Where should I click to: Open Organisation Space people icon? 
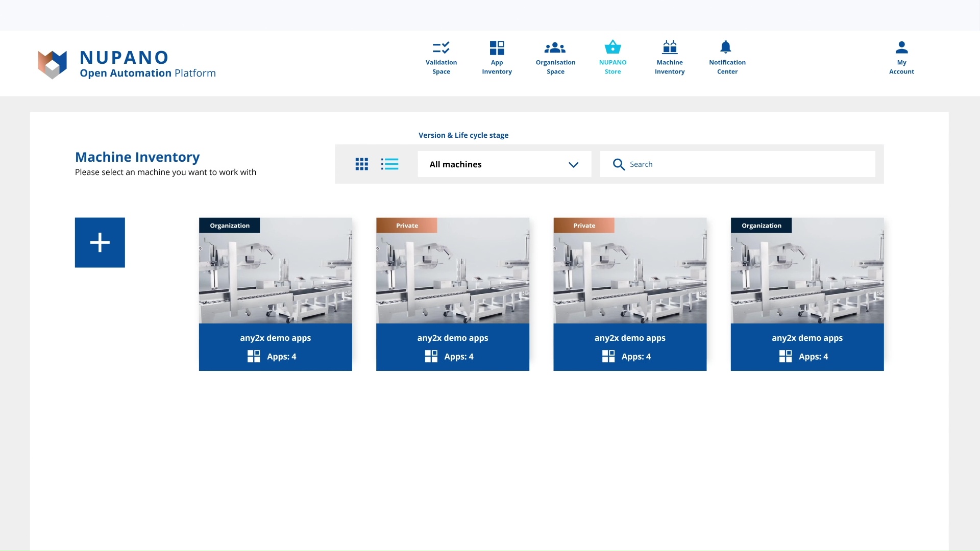click(x=555, y=48)
